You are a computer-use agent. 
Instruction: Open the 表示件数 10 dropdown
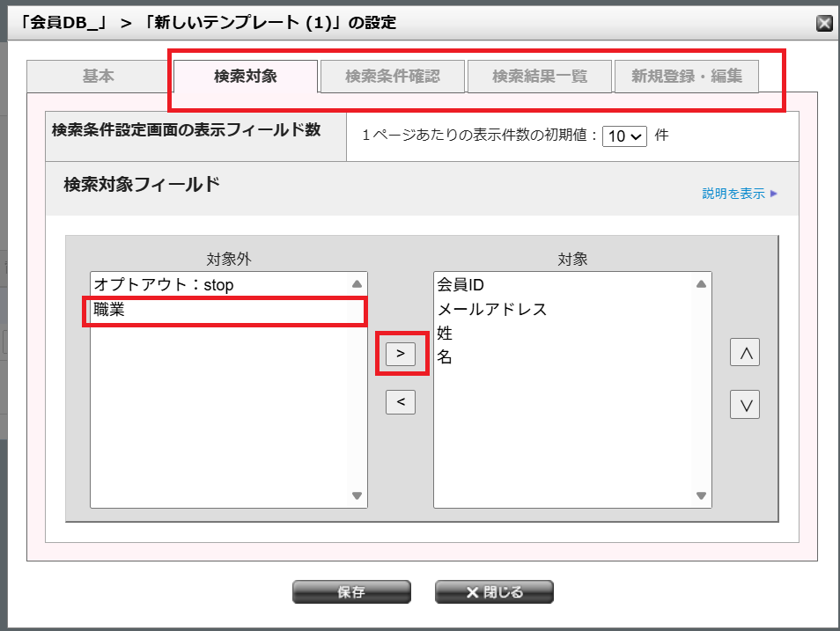(x=624, y=136)
